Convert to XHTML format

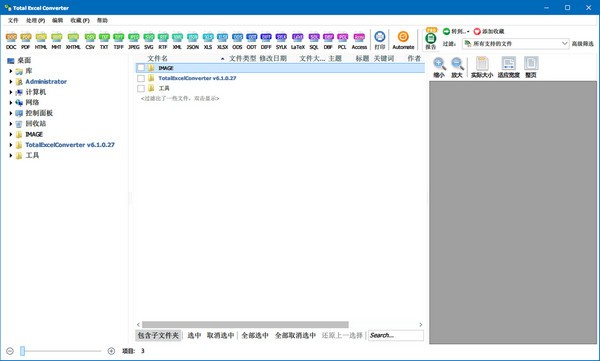[73, 41]
